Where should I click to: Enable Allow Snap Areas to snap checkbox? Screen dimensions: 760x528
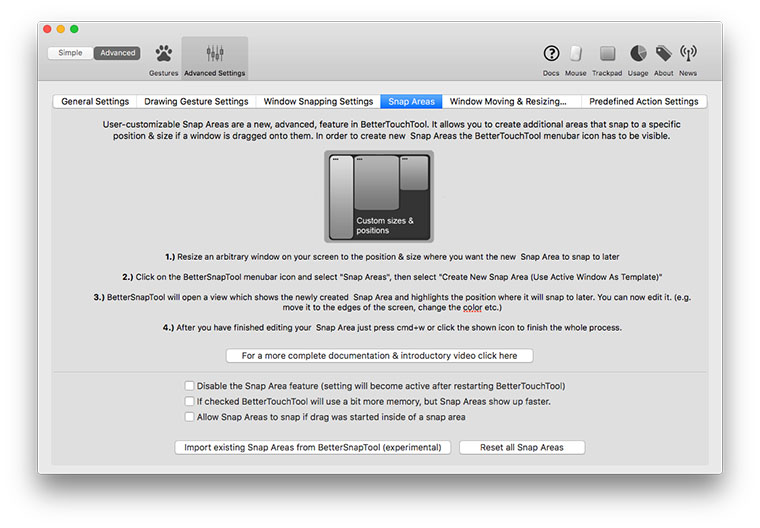tap(190, 417)
